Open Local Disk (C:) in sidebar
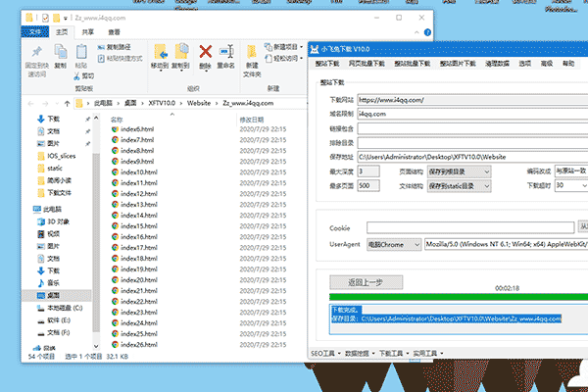The image size is (588, 392). coord(60,308)
